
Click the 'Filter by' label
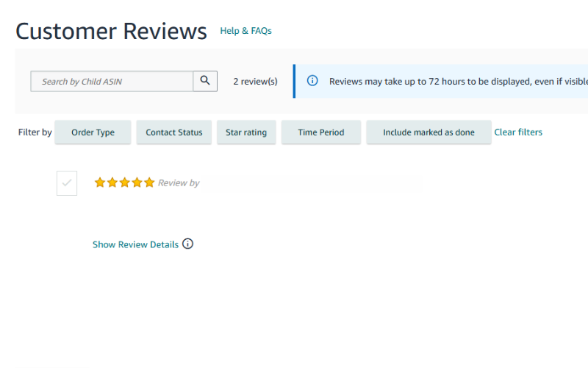(x=35, y=132)
